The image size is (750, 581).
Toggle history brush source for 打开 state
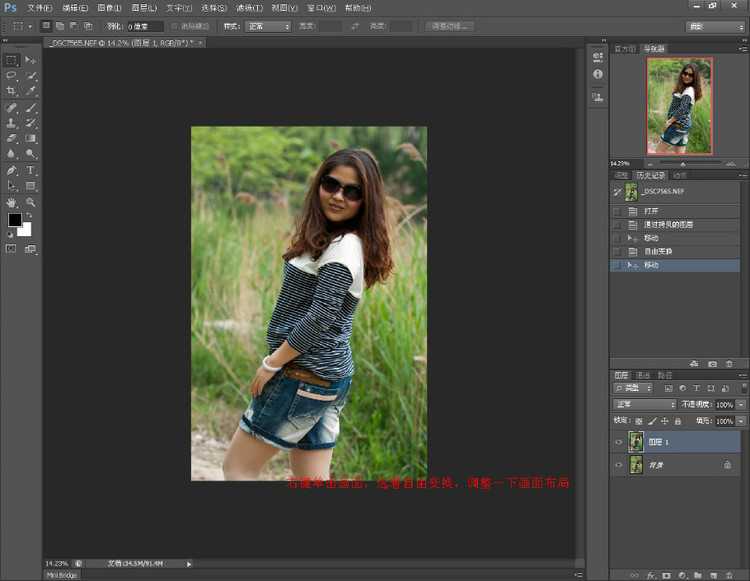tap(617, 211)
